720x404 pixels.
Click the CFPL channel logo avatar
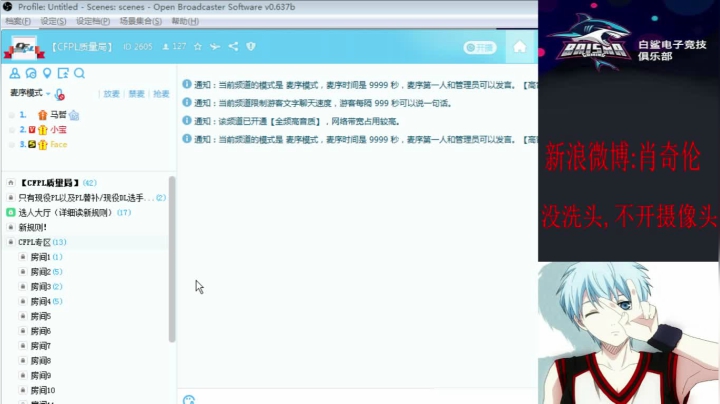pos(24,47)
